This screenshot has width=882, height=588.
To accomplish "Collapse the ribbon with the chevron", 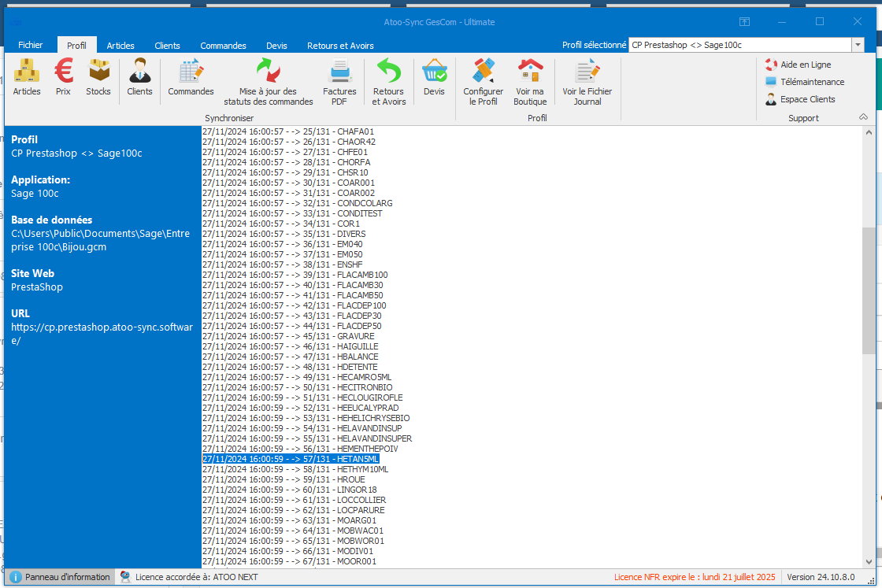I will 863,117.
